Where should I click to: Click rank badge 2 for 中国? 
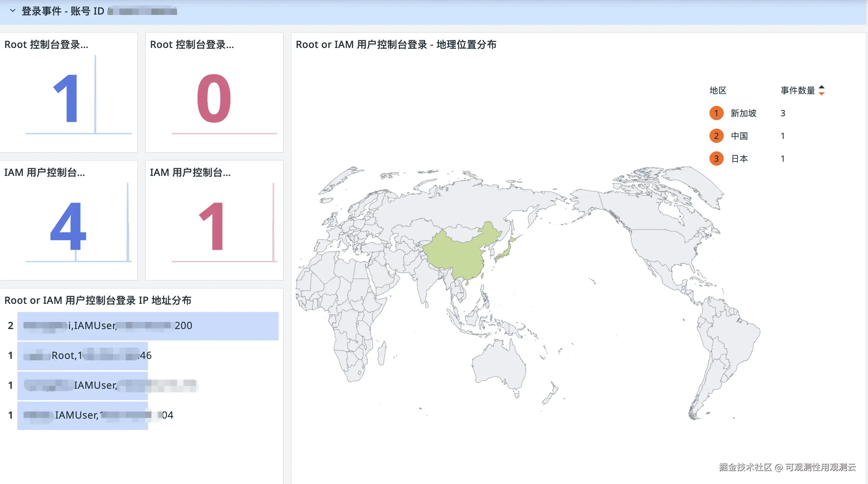pos(716,136)
